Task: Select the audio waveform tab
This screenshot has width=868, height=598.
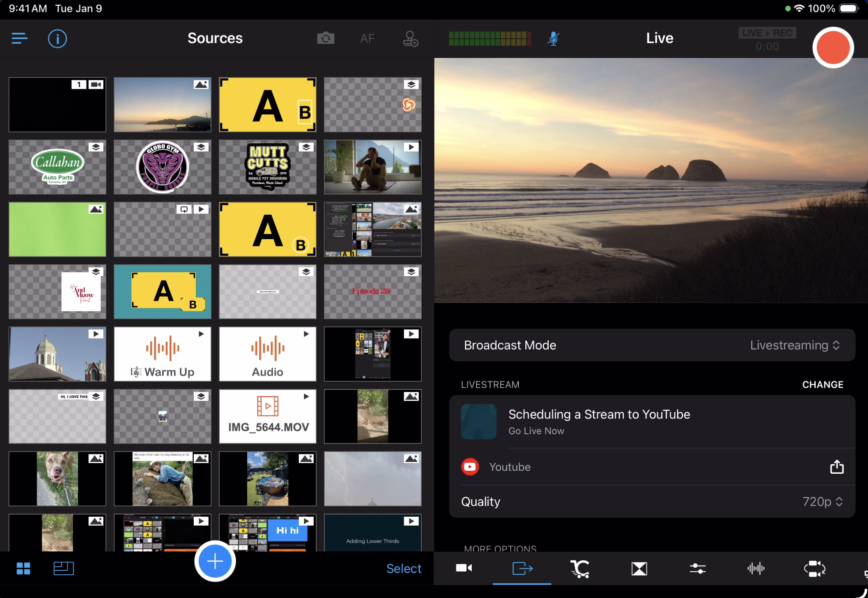Action: [756, 569]
